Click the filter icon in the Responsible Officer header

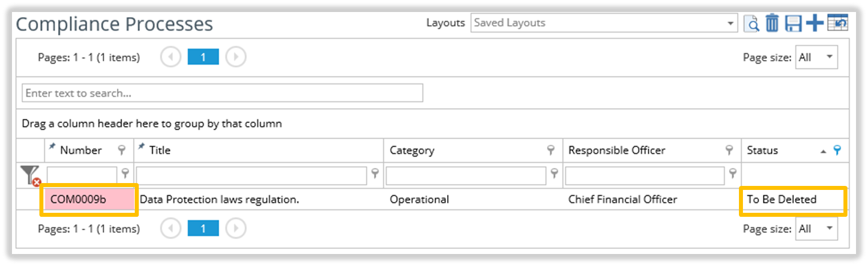[x=729, y=150]
